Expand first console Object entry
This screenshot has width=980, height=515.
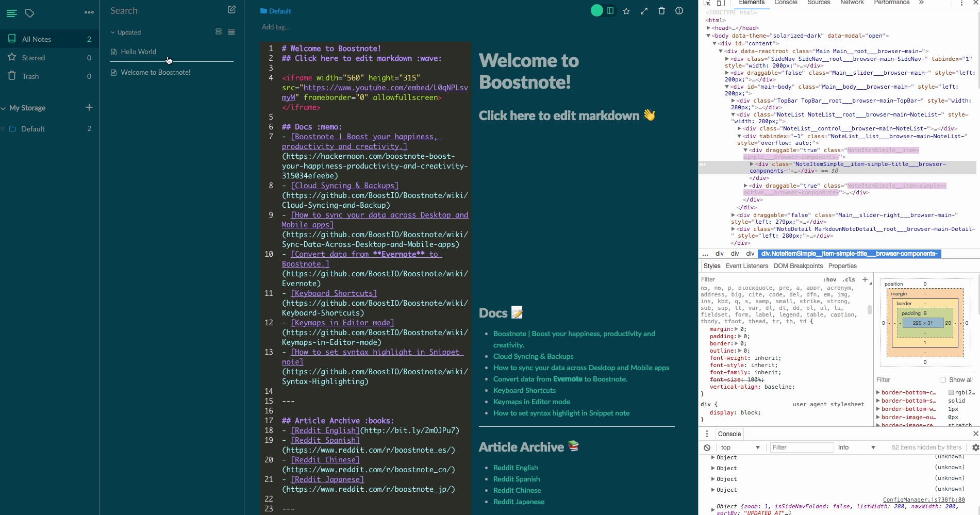coord(713,457)
